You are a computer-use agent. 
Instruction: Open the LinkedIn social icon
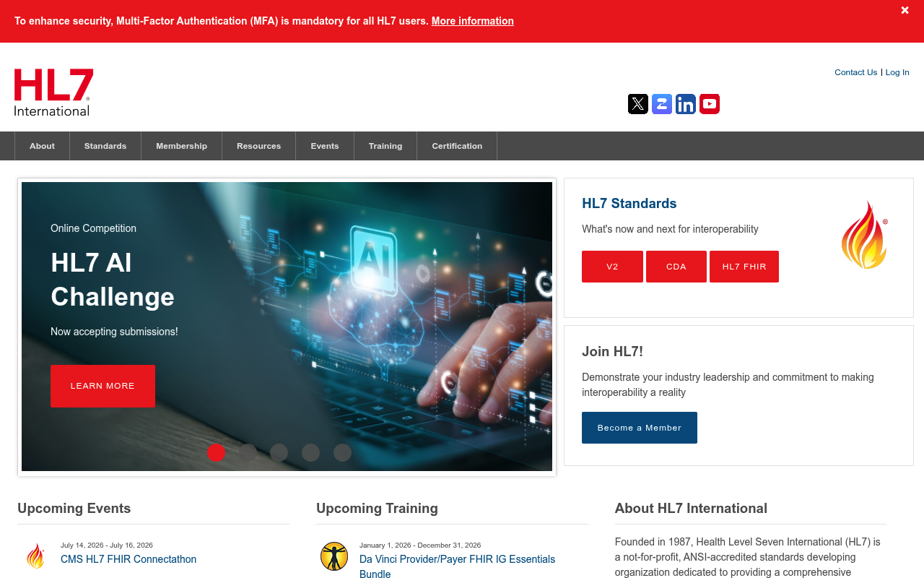[x=686, y=104]
